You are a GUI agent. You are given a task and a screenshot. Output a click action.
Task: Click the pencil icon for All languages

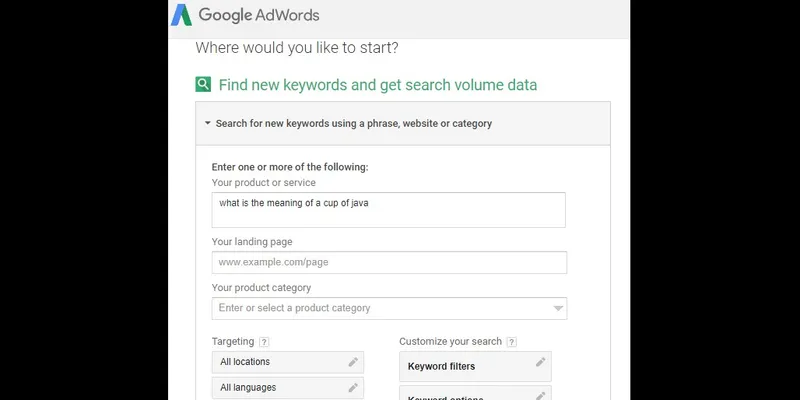pos(352,387)
